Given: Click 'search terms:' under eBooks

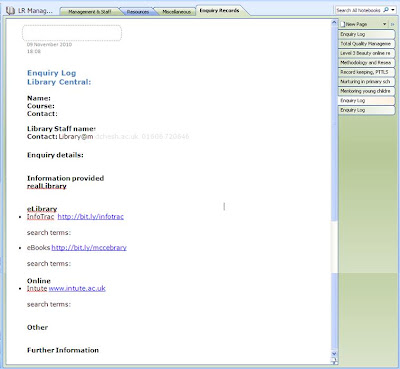Looking at the screenshot, I should point(49,264).
